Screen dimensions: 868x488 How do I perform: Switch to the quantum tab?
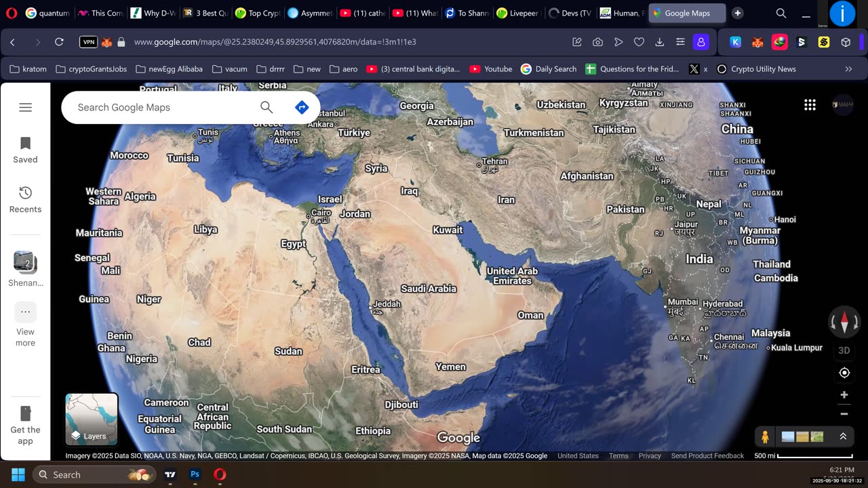[47, 13]
